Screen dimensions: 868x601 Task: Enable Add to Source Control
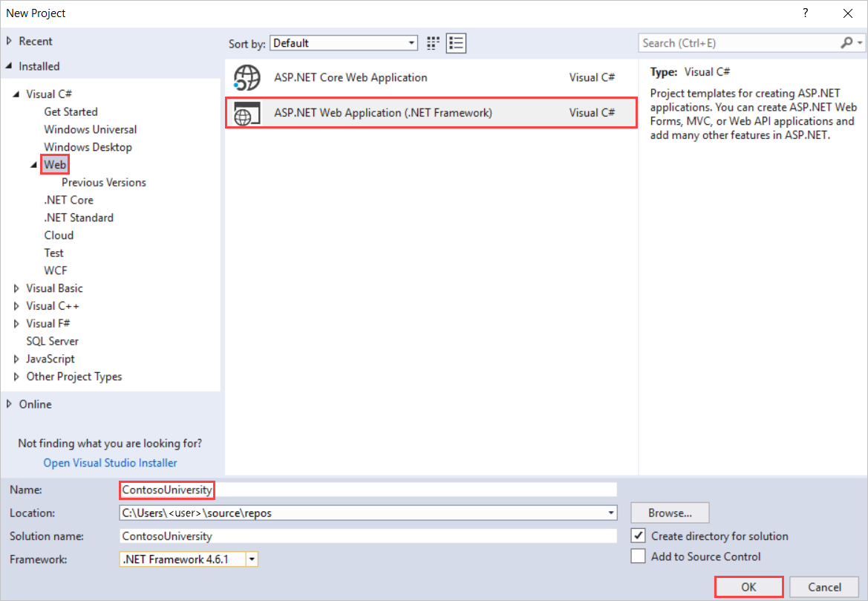point(638,556)
